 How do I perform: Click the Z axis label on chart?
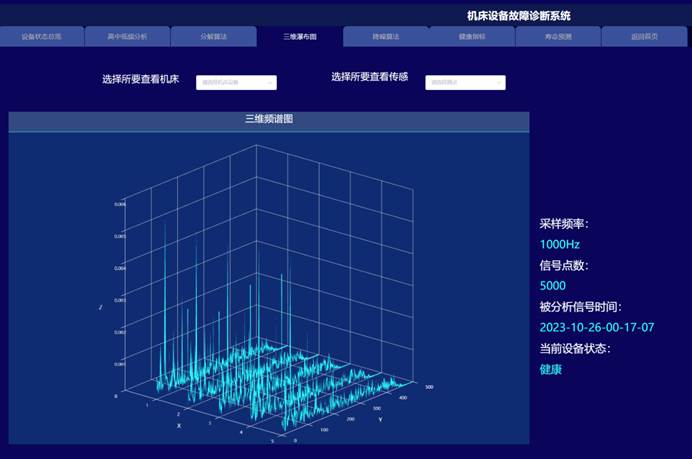coord(100,307)
